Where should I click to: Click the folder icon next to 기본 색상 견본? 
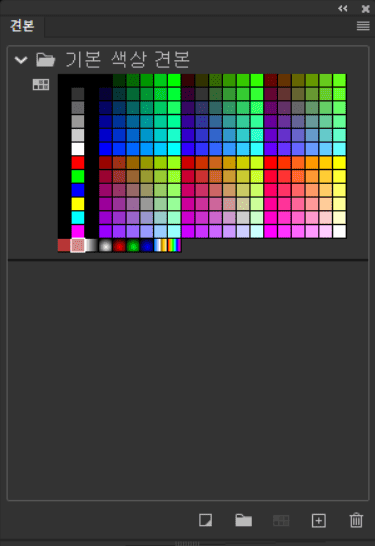pos(46,60)
